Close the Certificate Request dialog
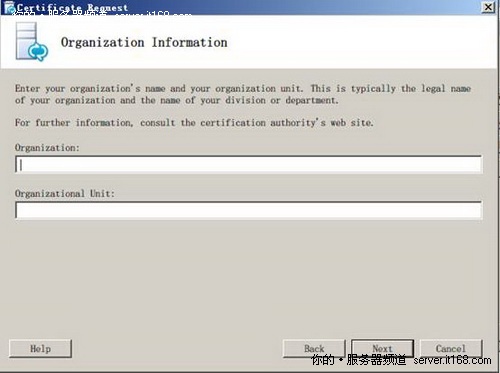This screenshot has height=373, width=500. pyautogui.click(x=488, y=7)
